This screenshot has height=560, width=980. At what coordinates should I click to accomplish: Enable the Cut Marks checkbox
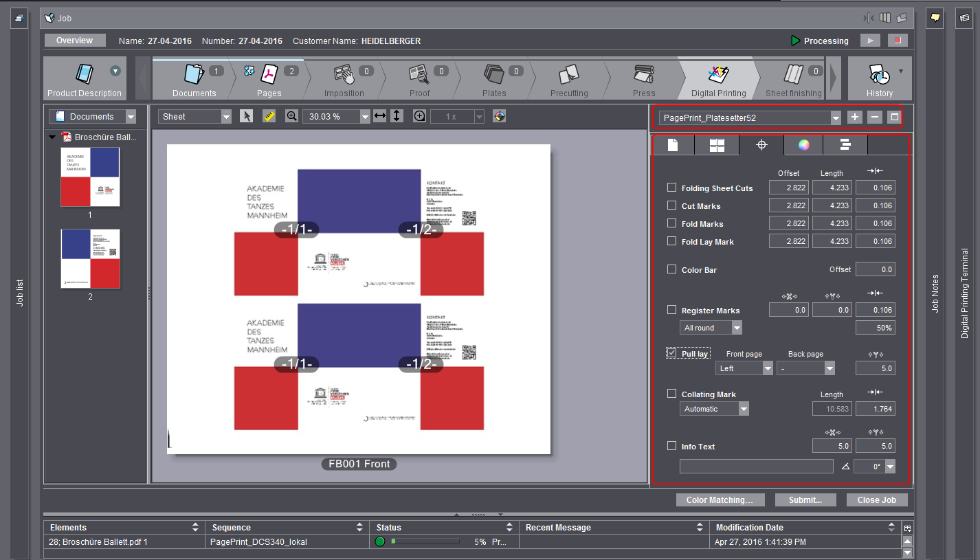671,205
